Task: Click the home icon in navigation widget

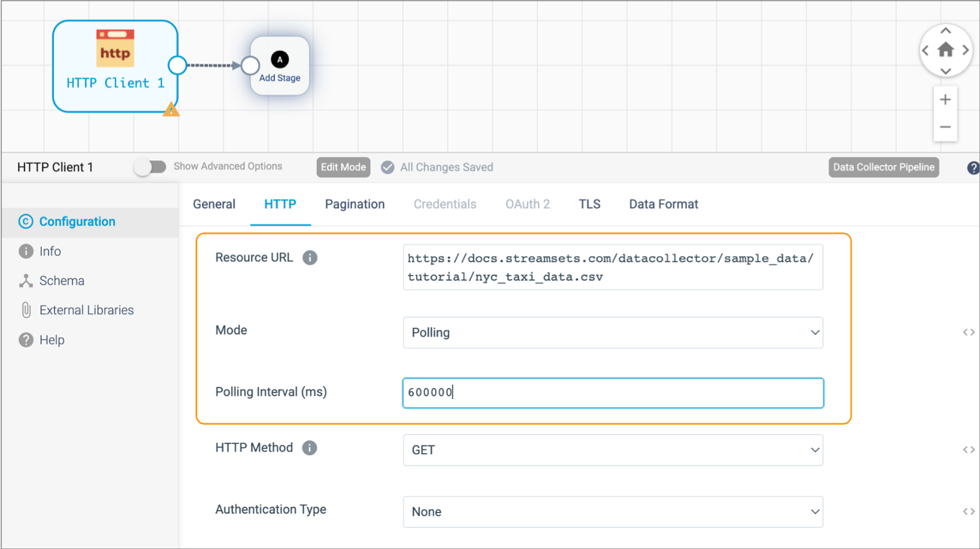Action: [x=945, y=49]
